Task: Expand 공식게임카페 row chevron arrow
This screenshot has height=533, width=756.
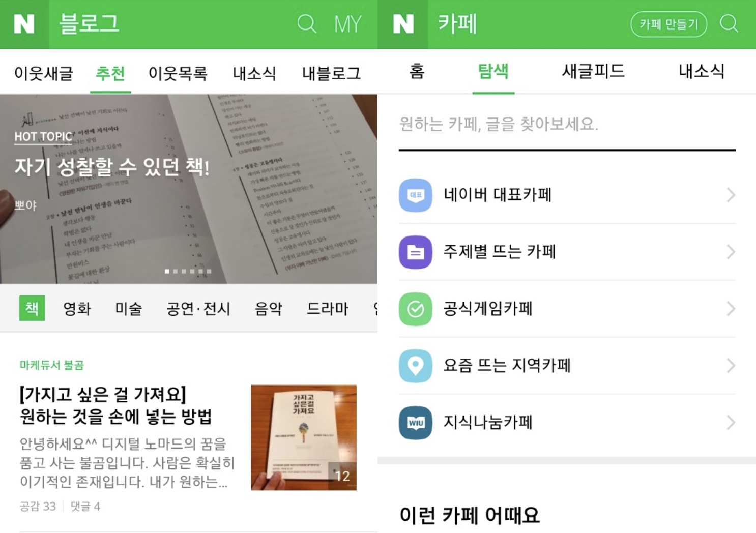Action: pyautogui.click(x=731, y=309)
